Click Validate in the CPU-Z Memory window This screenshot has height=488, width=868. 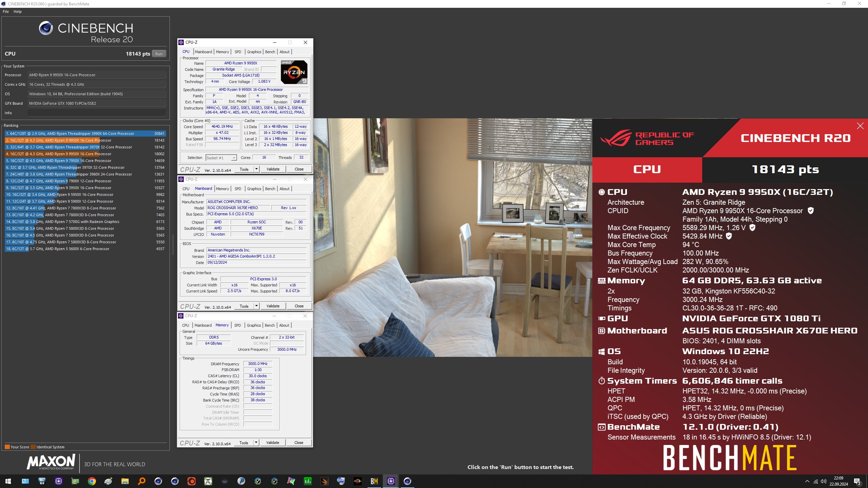pos(273,443)
